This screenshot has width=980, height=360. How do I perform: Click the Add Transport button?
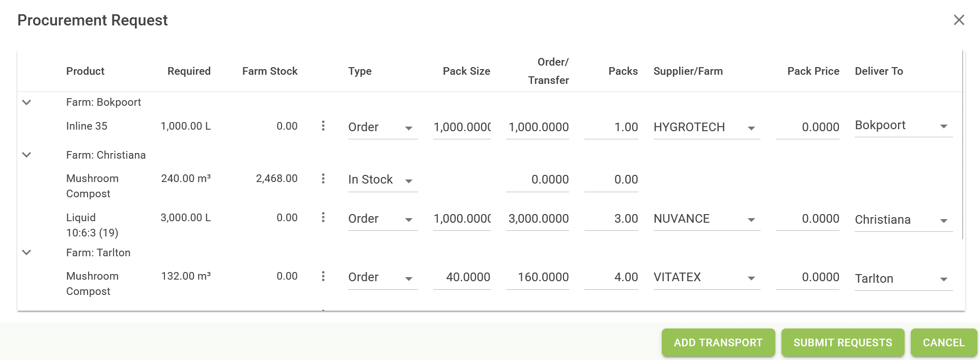(x=718, y=343)
